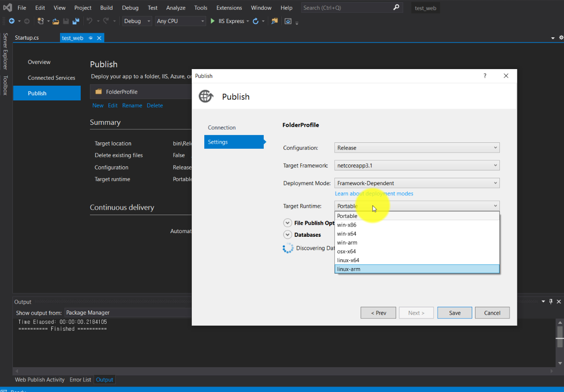Screen dimensions: 564x392
Task: Open the Connection step in Publish dialog
Action: point(222,128)
